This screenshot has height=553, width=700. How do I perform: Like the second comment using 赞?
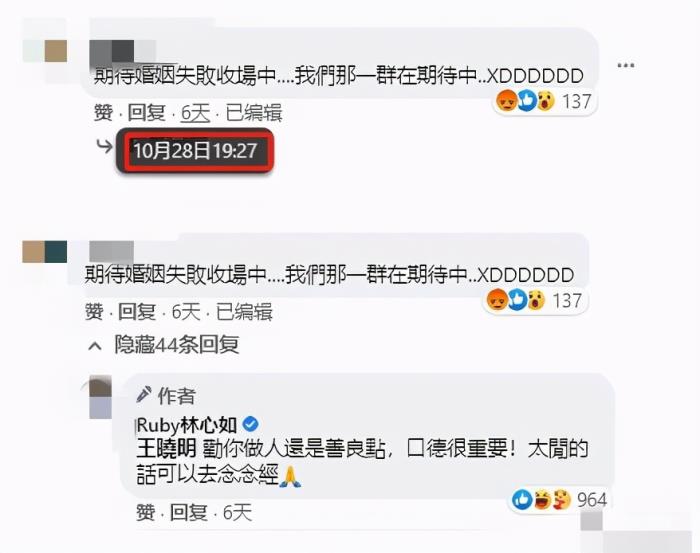tap(94, 312)
